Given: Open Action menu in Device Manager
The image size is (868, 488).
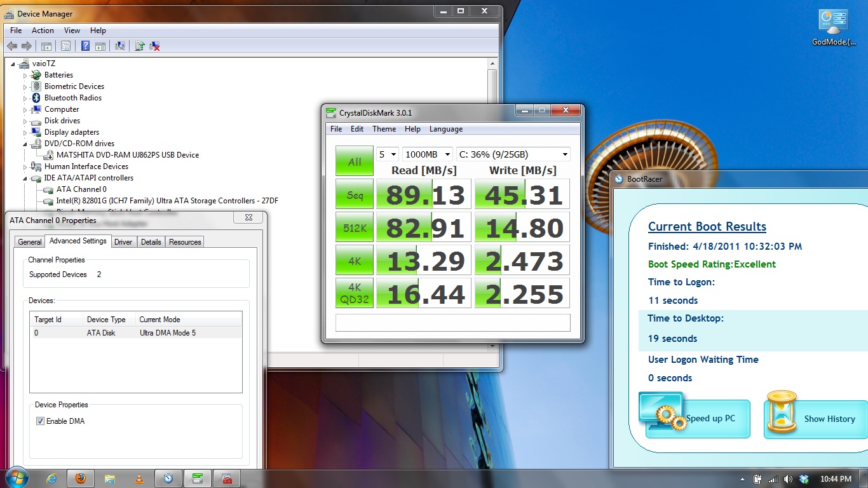Looking at the screenshot, I should pyautogui.click(x=43, y=30).
